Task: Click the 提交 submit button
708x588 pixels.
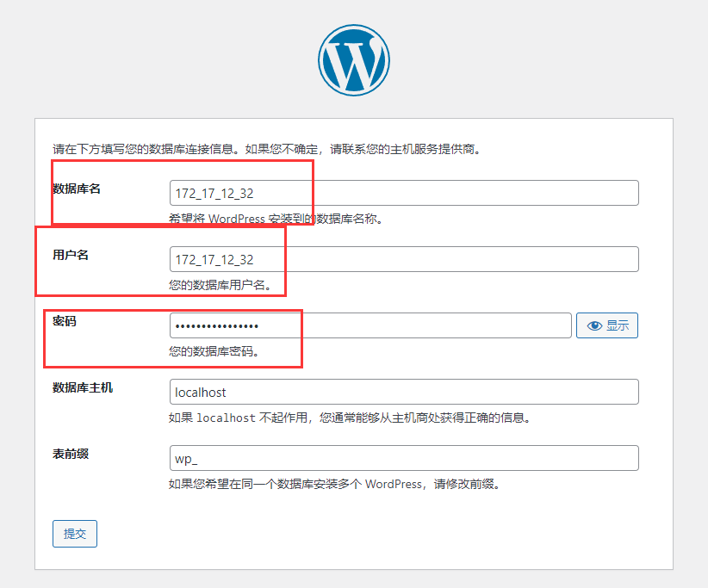Action: [x=74, y=534]
